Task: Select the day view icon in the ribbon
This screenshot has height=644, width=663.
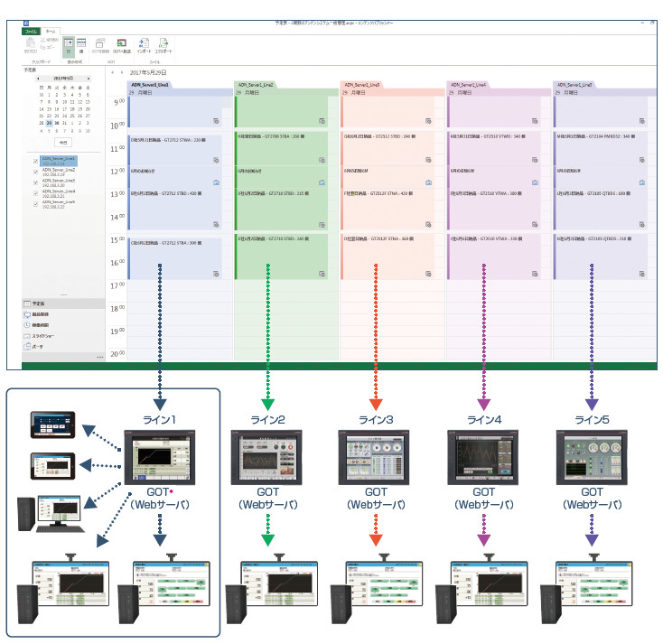Action: pyautogui.click(x=69, y=44)
